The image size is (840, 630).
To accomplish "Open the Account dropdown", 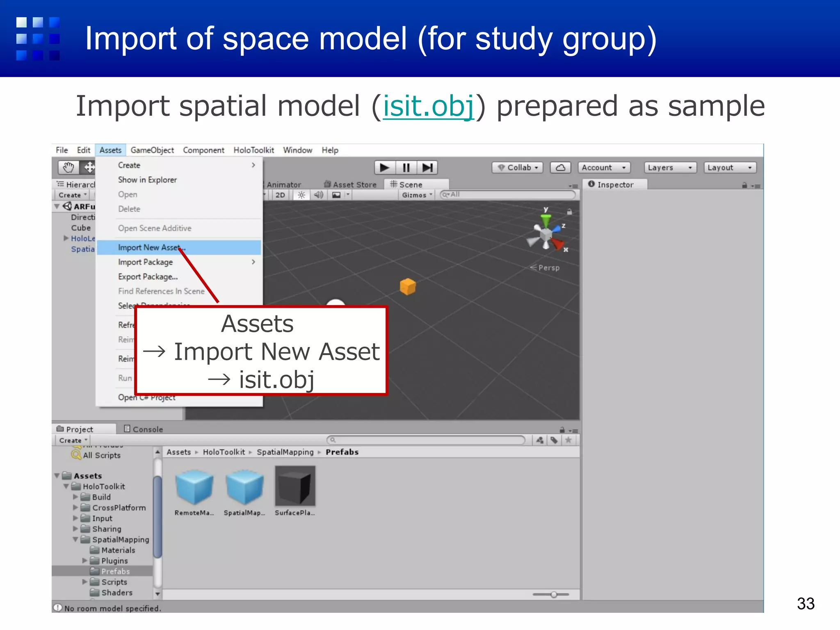I will (604, 167).
